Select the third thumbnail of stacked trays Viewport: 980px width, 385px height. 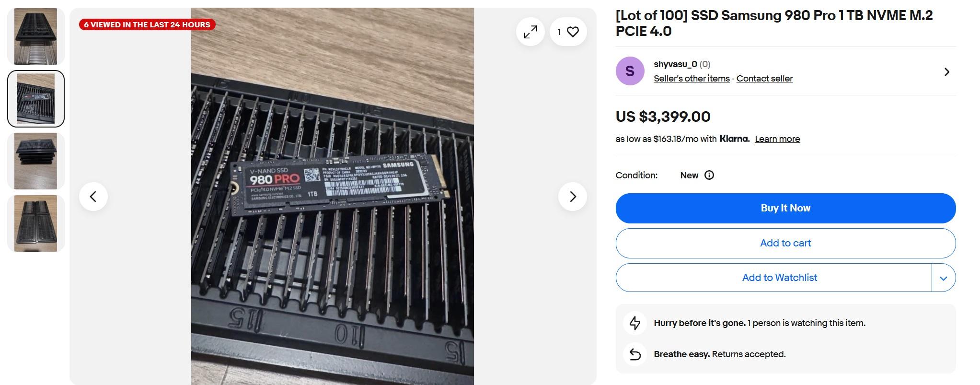(x=36, y=161)
